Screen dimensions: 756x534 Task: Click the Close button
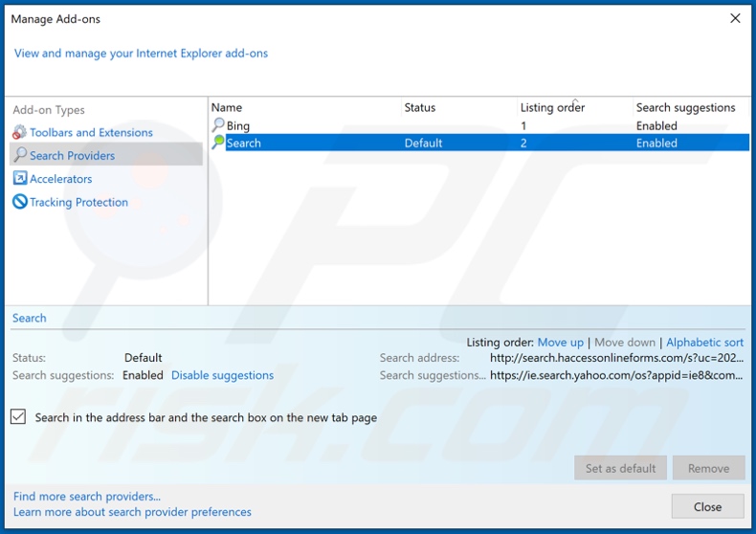click(x=708, y=506)
